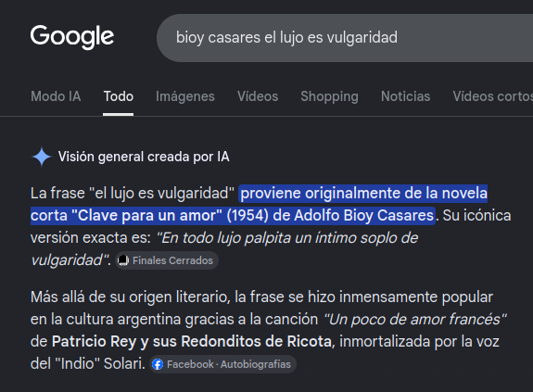This screenshot has height=392, width=533.
Task: Click the bold text 'Patricio Rey y sus Redonditos de Ricota'
Action: pos(192,342)
